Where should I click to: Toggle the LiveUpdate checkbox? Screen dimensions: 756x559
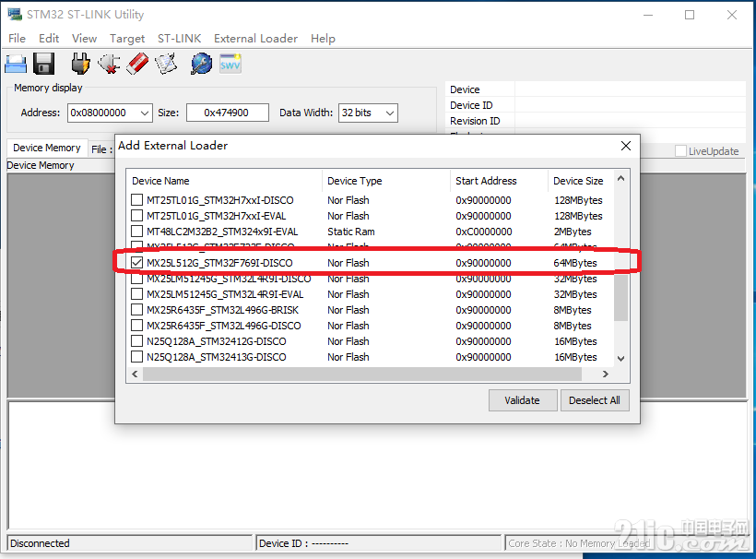pos(680,151)
